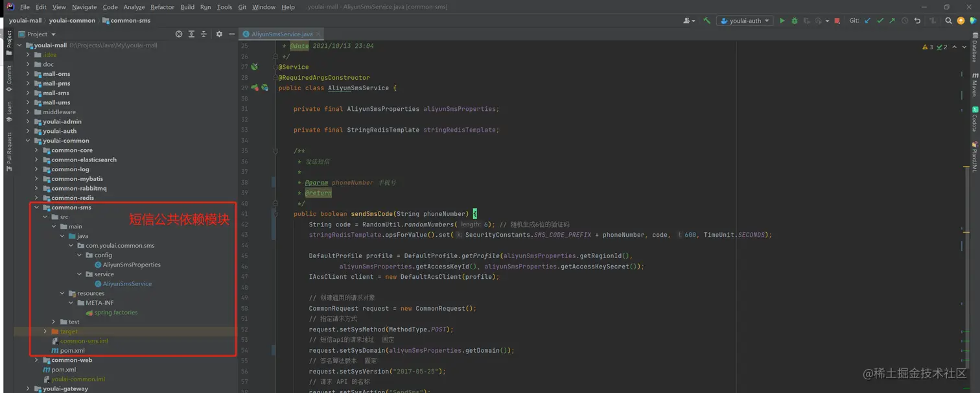Viewport: 980px width, 393px height.
Task: Open the Git menu
Action: [242, 7]
